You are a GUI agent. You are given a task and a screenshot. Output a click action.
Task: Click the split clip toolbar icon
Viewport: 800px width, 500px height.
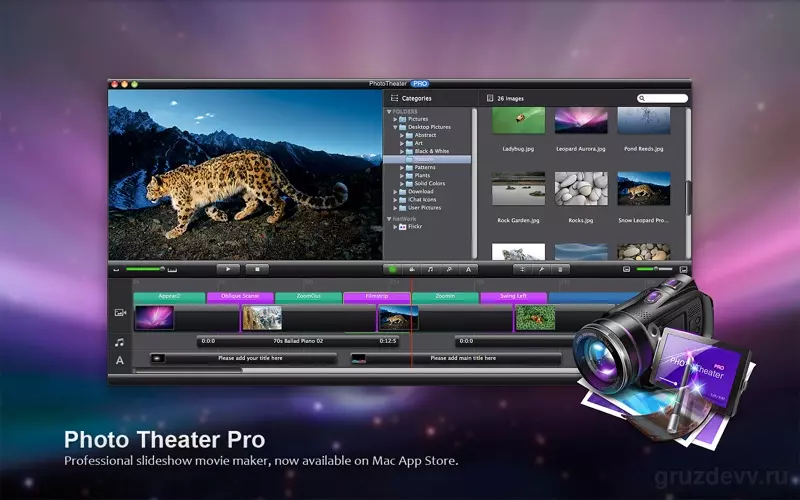point(522,269)
